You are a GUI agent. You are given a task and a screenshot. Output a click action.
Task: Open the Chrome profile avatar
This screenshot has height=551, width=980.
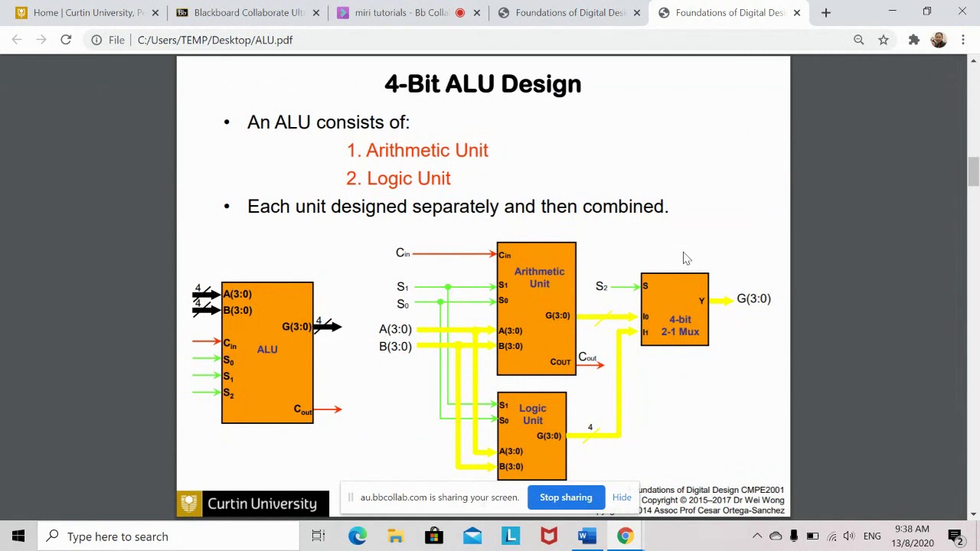[939, 40]
